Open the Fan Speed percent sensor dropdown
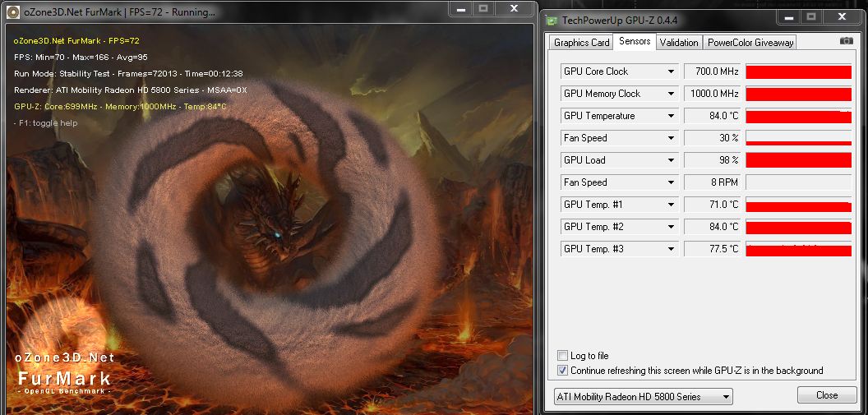The height and width of the screenshot is (415, 868). [671, 138]
